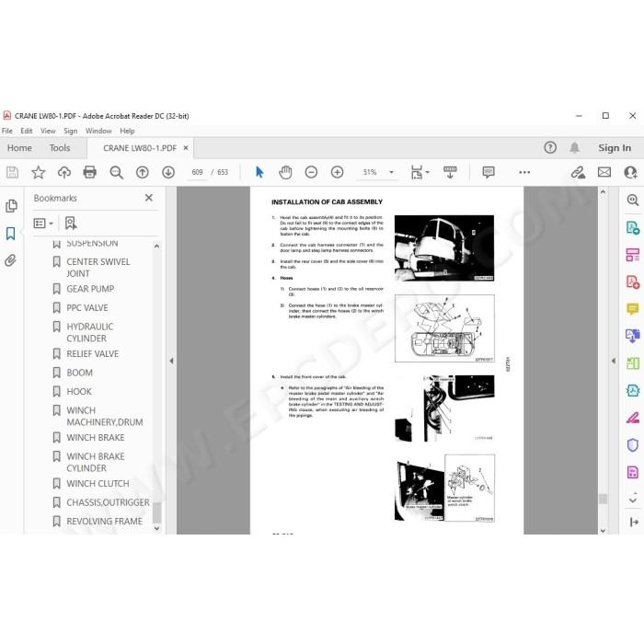The image size is (644, 644).
Task: Click the Zoom out minus icon
Action: click(311, 172)
